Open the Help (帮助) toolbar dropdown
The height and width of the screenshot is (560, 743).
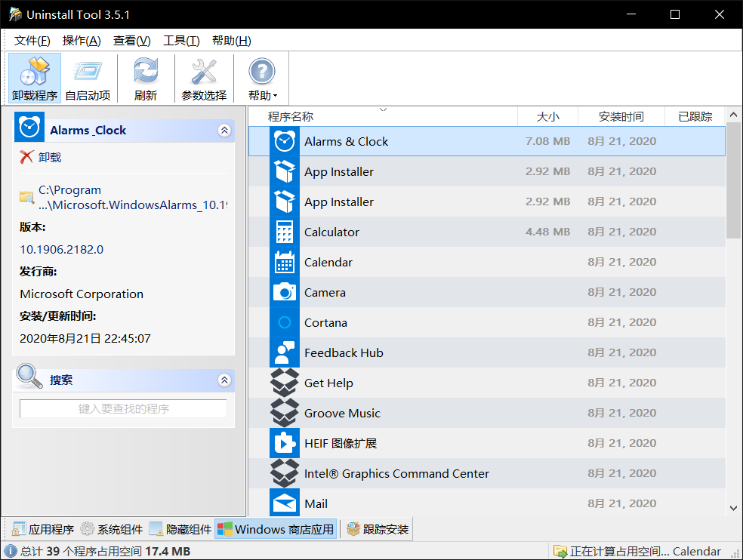coord(262,78)
